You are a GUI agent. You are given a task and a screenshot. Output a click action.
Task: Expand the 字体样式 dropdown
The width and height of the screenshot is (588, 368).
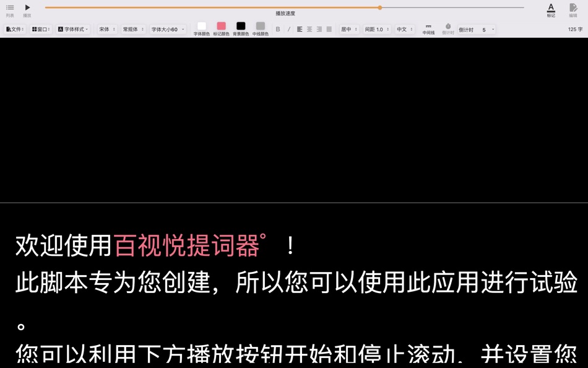click(73, 29)
